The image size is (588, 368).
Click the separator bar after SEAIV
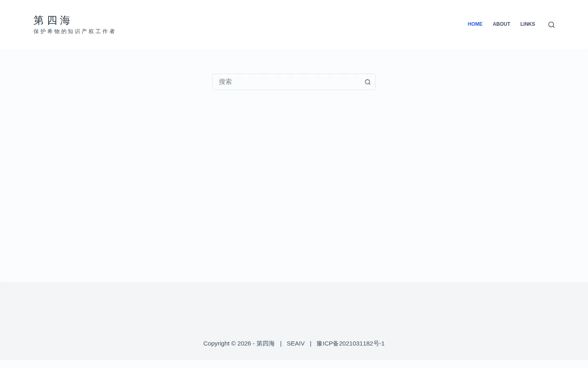[310, 343]
